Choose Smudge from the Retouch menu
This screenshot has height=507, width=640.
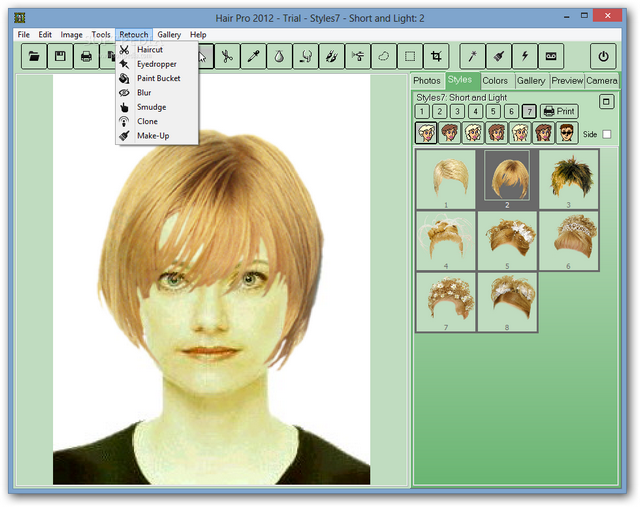(x=151, y=107)
